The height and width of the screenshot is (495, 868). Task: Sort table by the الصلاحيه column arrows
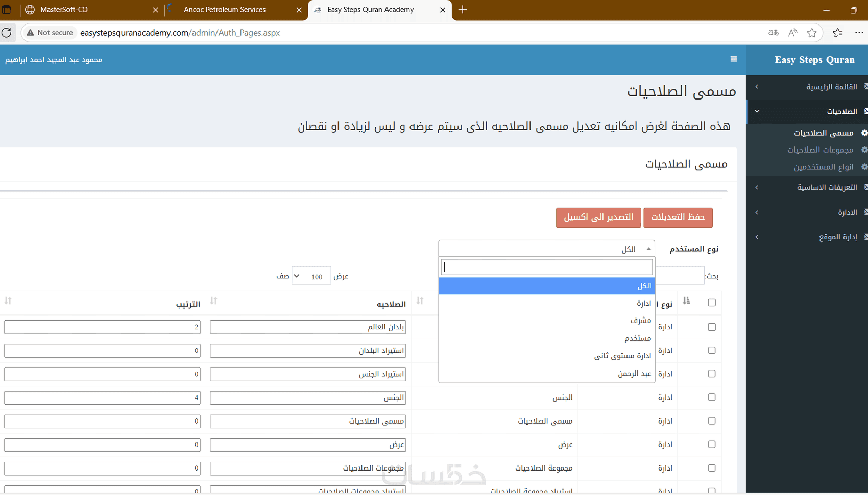click(214, 301)
